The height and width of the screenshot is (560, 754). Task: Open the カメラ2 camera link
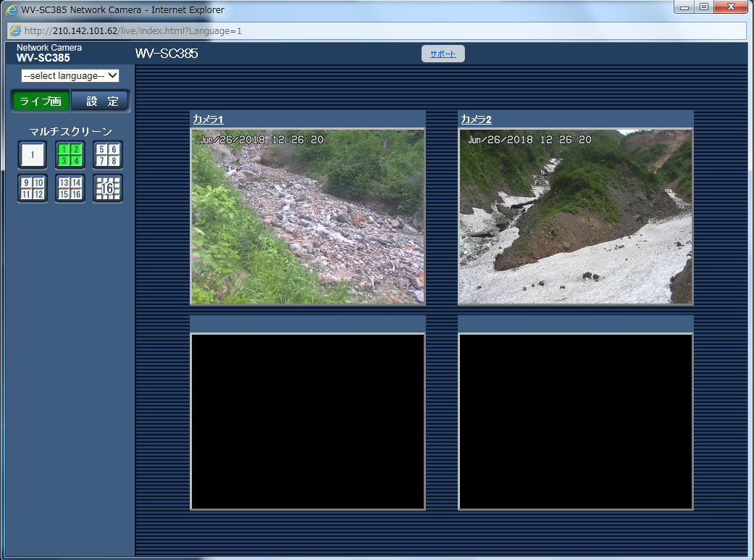(476, 120)
